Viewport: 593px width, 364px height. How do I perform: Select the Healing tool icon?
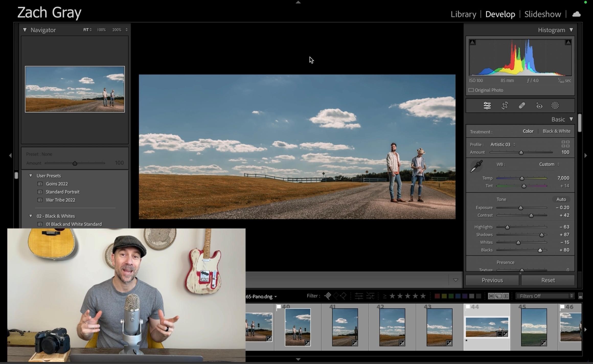point(522,106)
